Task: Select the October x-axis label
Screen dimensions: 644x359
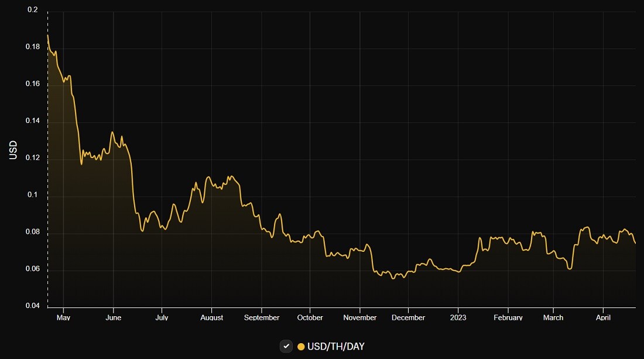Action: point(310,317)
